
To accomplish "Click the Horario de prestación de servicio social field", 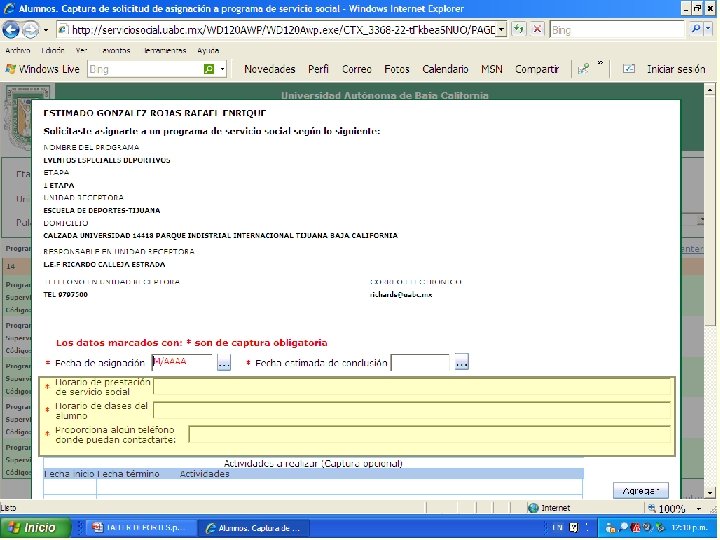I will pyautogui.click(x=412, y=387).
